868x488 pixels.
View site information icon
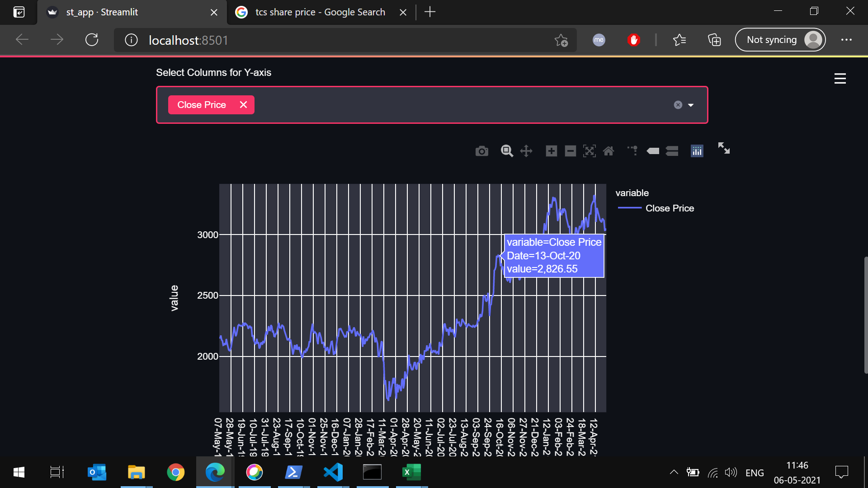[131, 40]
